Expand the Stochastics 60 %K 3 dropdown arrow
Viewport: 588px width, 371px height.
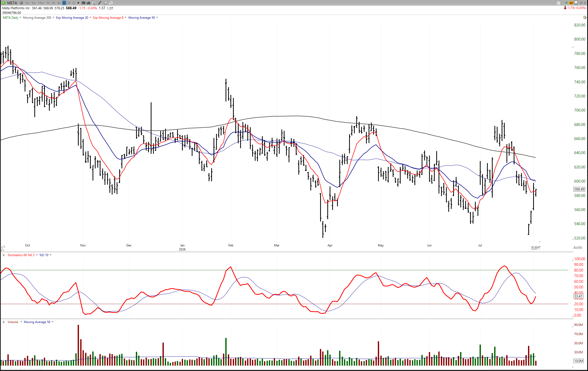37,255
